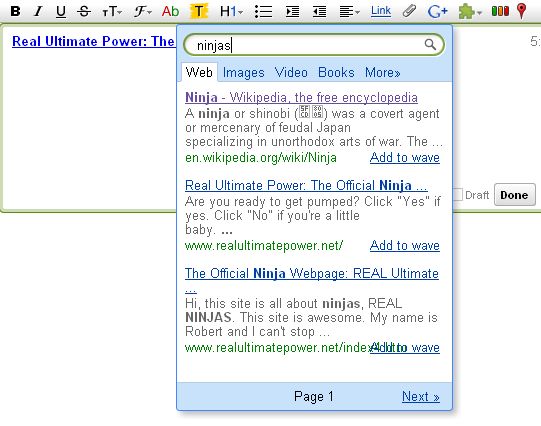Image resolution: width=541 pixels, height=426 pixels.
Task: Add the realultimatepower.net/index result to wave
Action: coord(405,347)
